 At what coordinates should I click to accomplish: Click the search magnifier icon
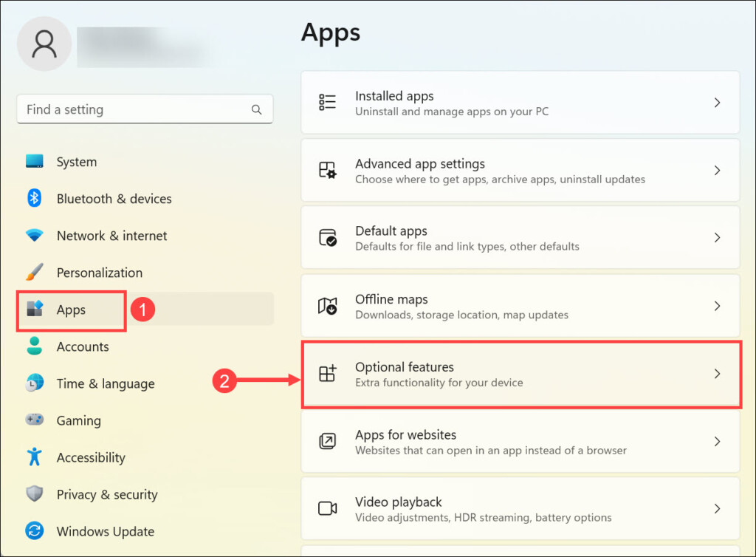point(257,109)
